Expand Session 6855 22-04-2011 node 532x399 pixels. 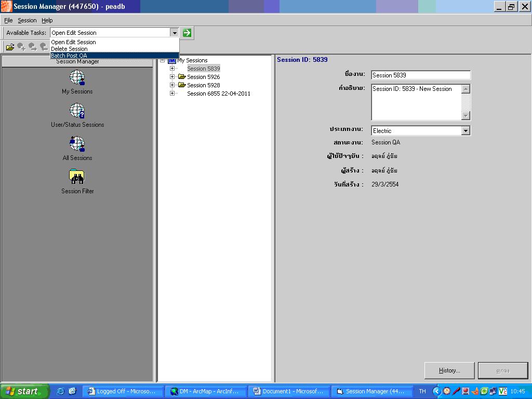pyautogui.click(x=172, y=94)
